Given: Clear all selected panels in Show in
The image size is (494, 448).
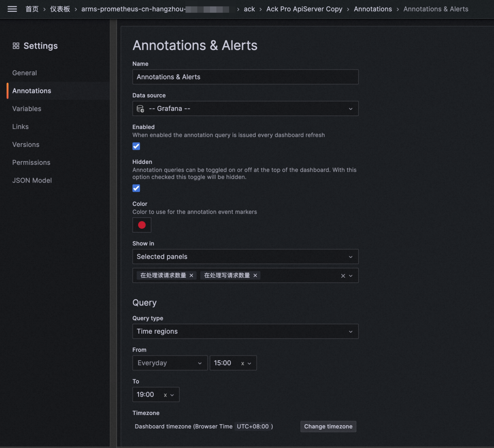Looking at the screenshot, I should [343, 275].
